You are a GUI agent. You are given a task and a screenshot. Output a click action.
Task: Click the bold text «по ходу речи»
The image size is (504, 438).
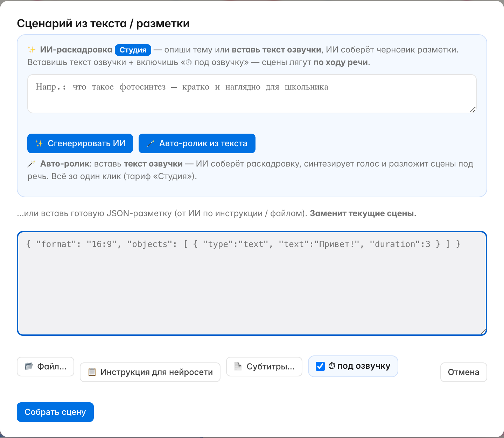341,62
